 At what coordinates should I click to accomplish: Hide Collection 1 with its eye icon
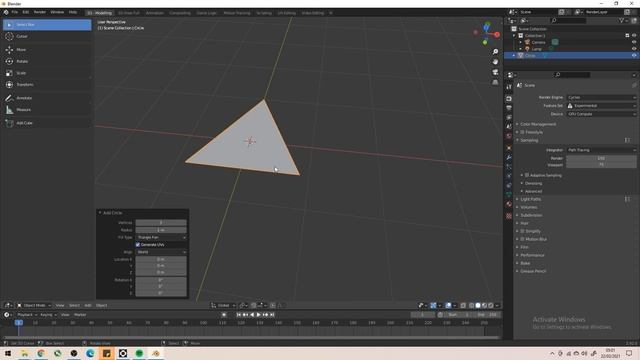pyautogui.click(x=634, y=36)
